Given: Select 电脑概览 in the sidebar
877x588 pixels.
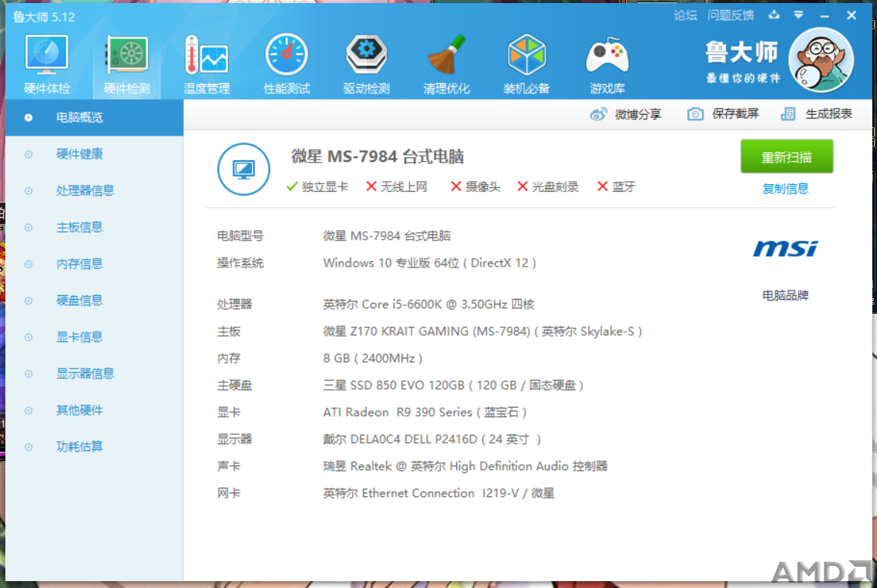Looking at the screenshot, I should click(94, 117).
